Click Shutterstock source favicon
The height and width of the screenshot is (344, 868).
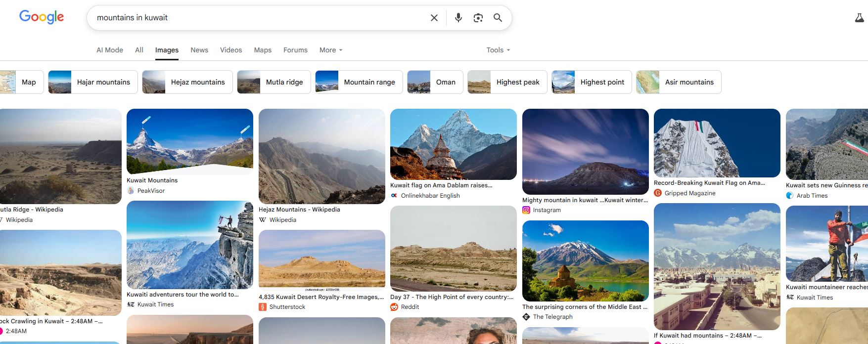263,306
